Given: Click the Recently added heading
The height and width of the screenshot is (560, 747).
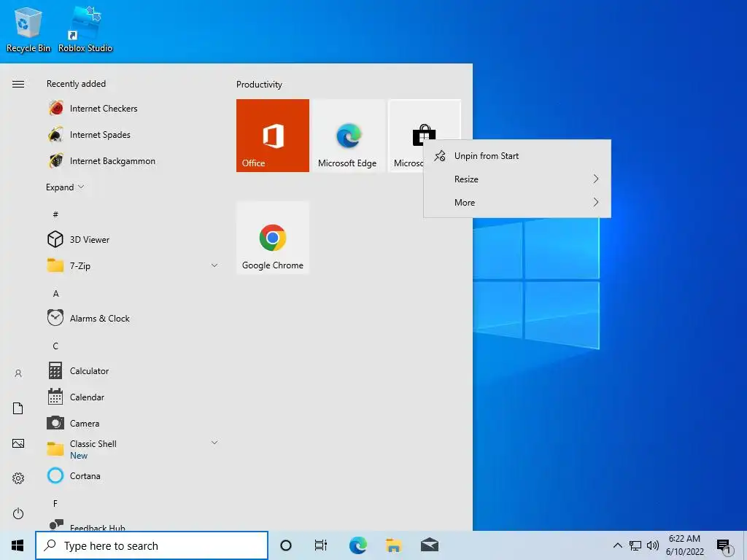Looking at the screenshot, I should coord(76,84).
